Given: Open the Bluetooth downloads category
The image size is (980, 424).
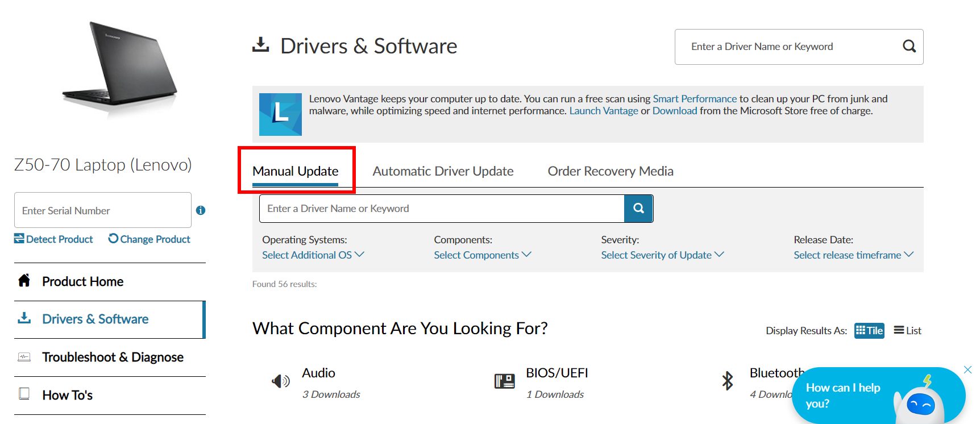Looking at the screenshot, I should (777, 373).
